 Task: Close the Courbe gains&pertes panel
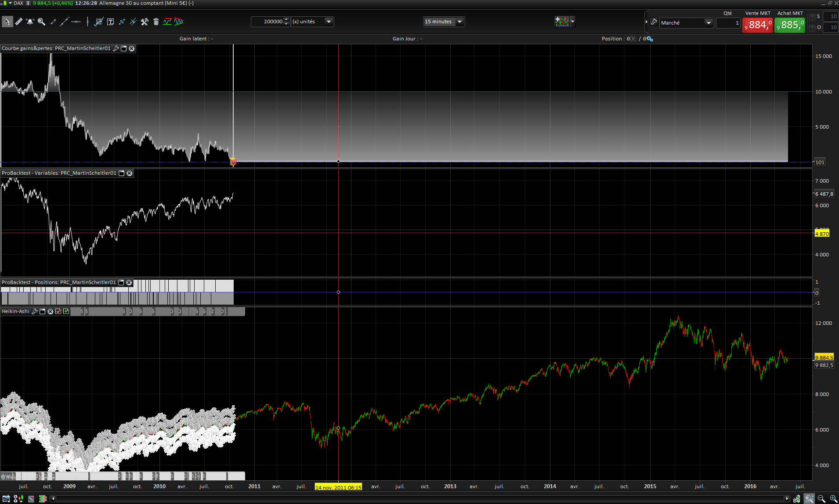coord(131,48)
